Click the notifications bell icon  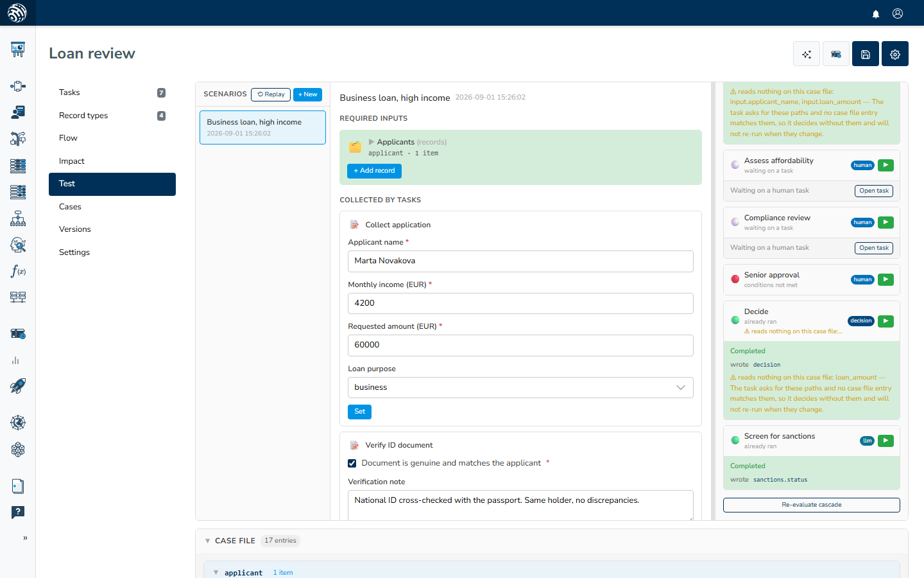tap(876, 13)
